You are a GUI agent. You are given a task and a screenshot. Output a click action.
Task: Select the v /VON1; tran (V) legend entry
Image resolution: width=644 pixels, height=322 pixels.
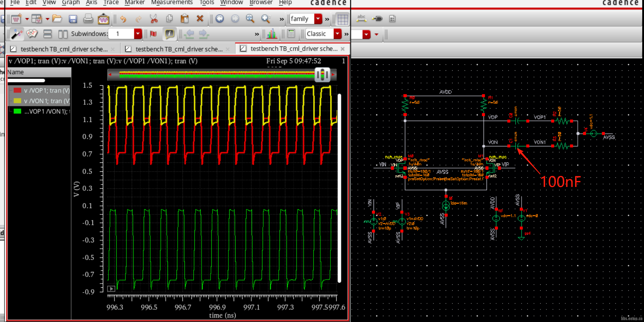pos(47,101)
